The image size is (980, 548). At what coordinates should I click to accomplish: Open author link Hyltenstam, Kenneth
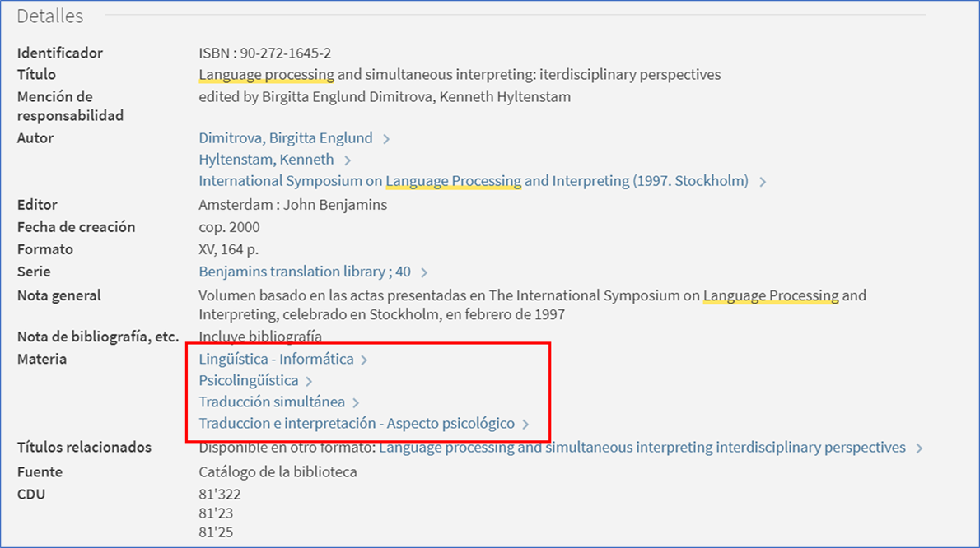pyautogui.click(x=266, y=160)
